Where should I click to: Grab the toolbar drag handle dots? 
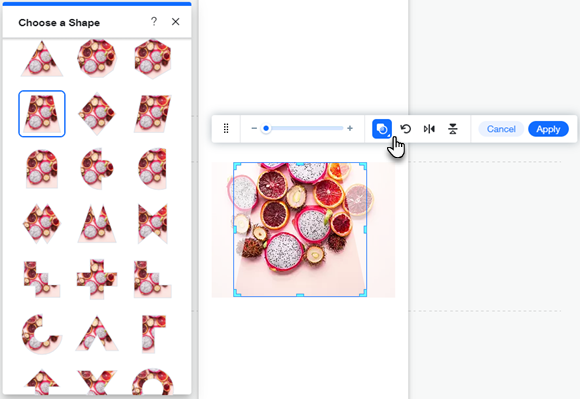click(x=226, y=128)
